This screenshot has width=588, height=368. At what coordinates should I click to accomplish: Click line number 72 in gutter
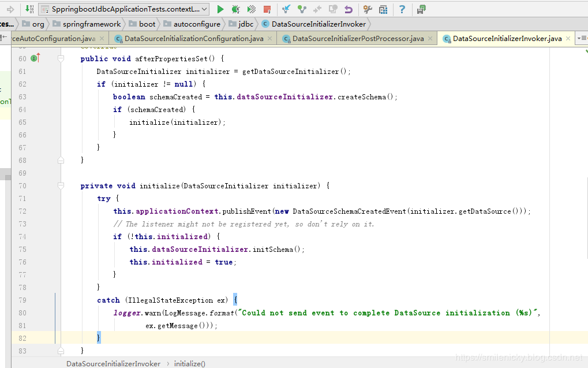click(23, 211)
